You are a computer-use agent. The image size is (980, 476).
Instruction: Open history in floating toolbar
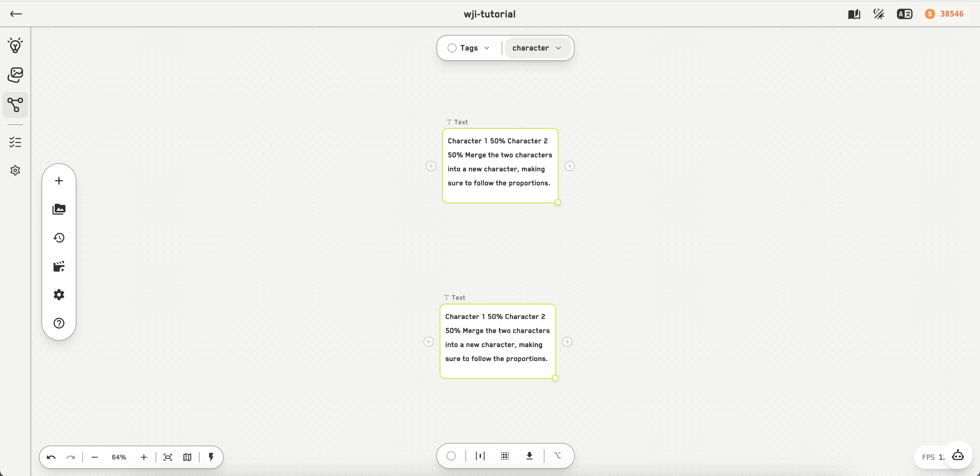[59, 238]
